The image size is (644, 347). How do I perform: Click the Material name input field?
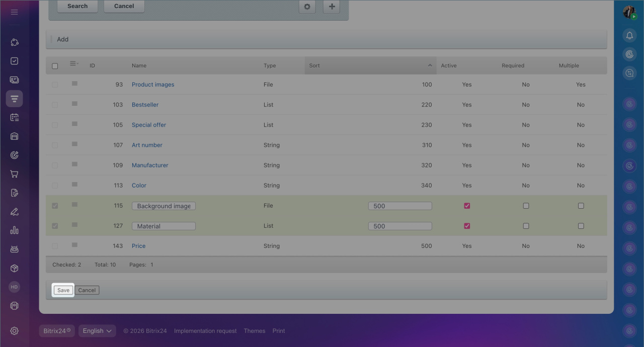pyautogui.click(x=164, y=226)
